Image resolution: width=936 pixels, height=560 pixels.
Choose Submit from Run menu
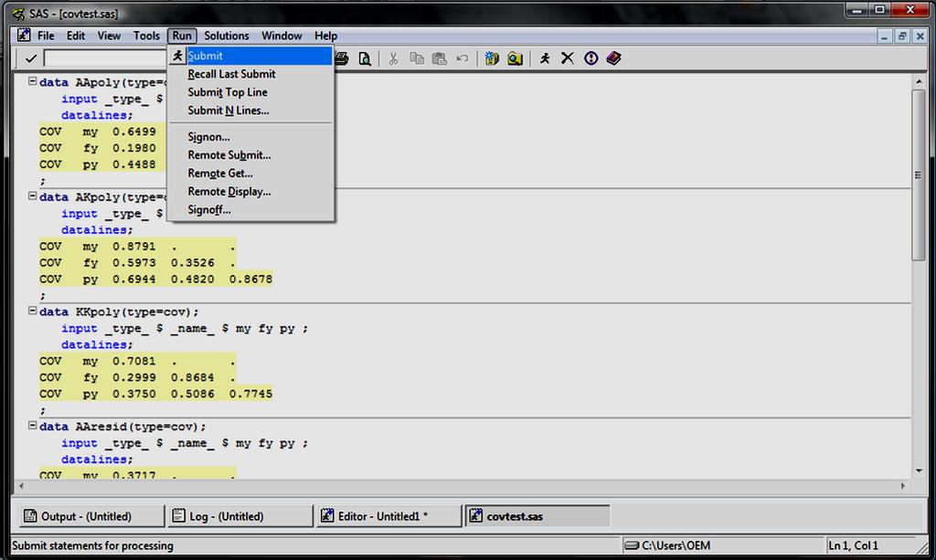pos(250,56)
